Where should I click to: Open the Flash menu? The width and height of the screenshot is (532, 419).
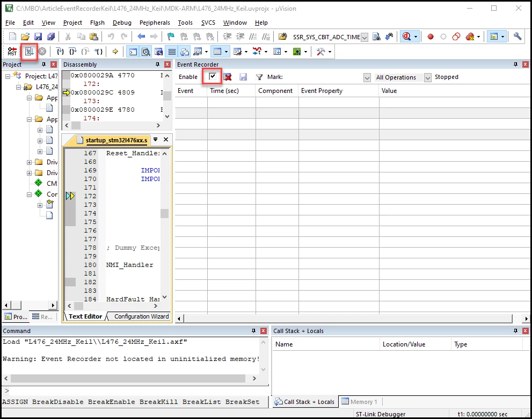97,23
